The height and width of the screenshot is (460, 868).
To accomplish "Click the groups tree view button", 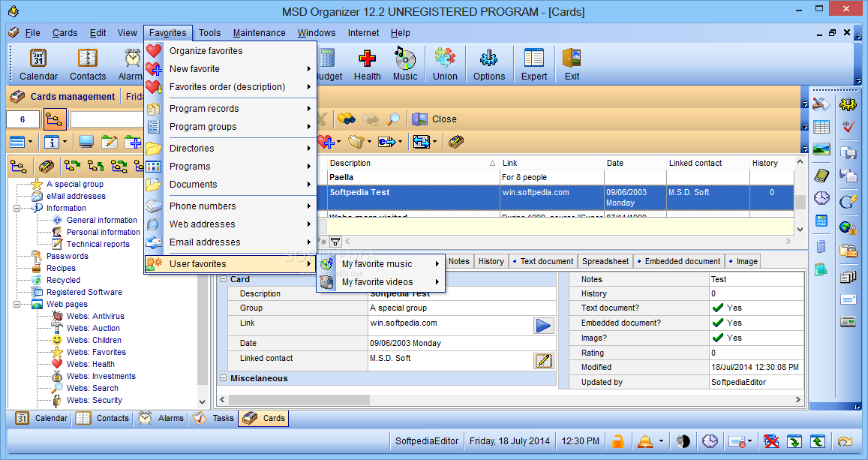I will (x=55, y=119).
